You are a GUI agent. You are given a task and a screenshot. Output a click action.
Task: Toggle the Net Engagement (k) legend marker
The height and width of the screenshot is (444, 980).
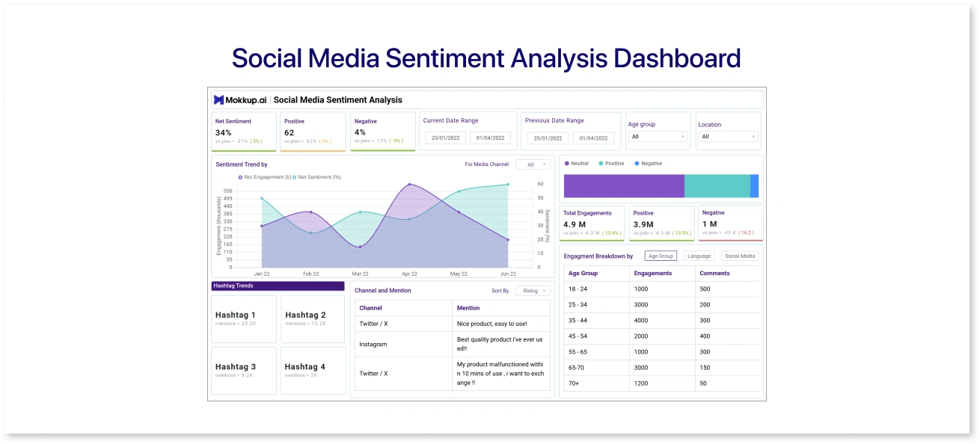point(241,177)
